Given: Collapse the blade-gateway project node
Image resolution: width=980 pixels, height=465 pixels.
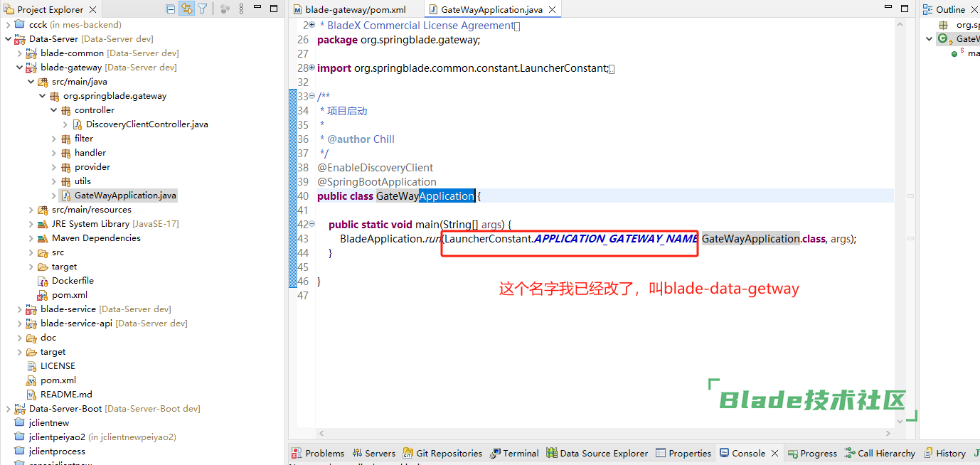Looking at the screenshot, I should click(x=20, y=68).
